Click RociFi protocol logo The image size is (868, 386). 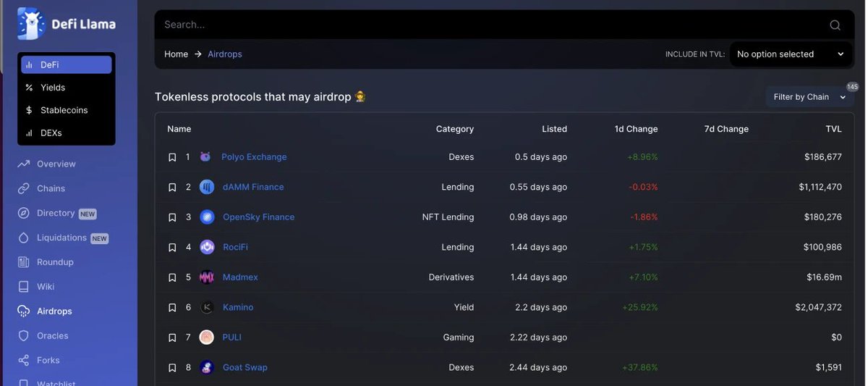207,247
